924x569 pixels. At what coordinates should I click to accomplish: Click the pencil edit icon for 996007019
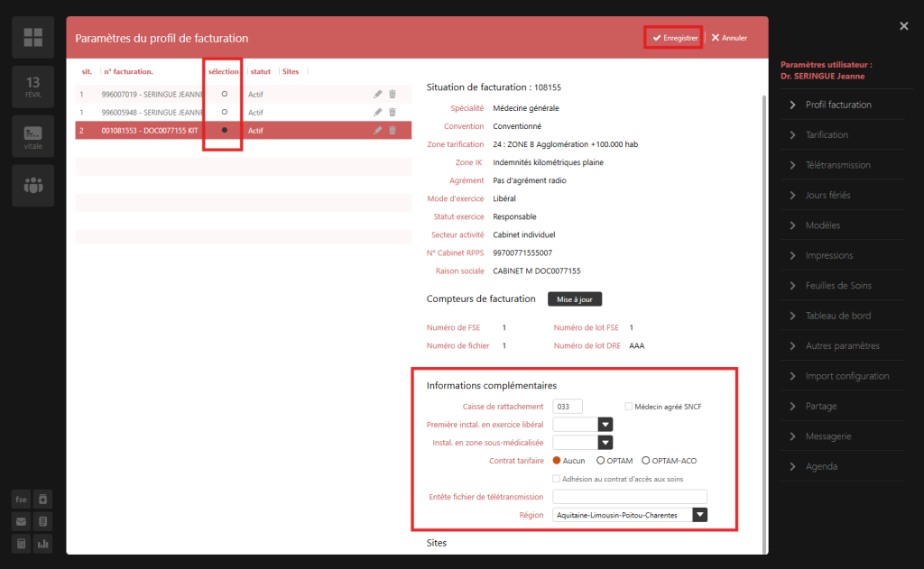[x=377, y=94]
